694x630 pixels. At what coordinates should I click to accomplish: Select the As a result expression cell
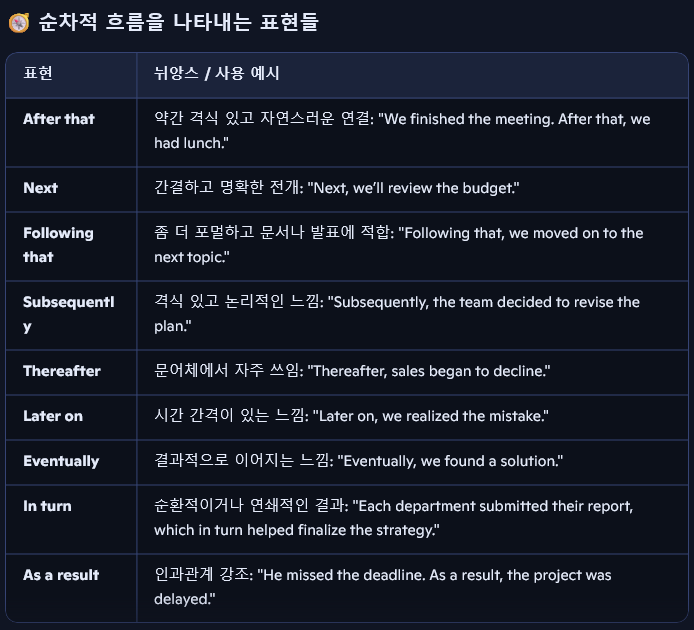[x=59, y=575]
